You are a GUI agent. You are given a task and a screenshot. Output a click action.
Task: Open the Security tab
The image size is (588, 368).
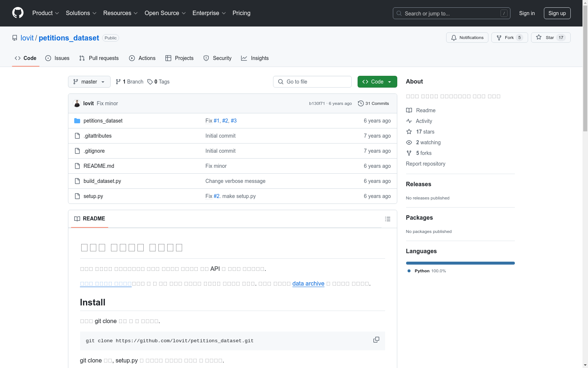[218, 58]
